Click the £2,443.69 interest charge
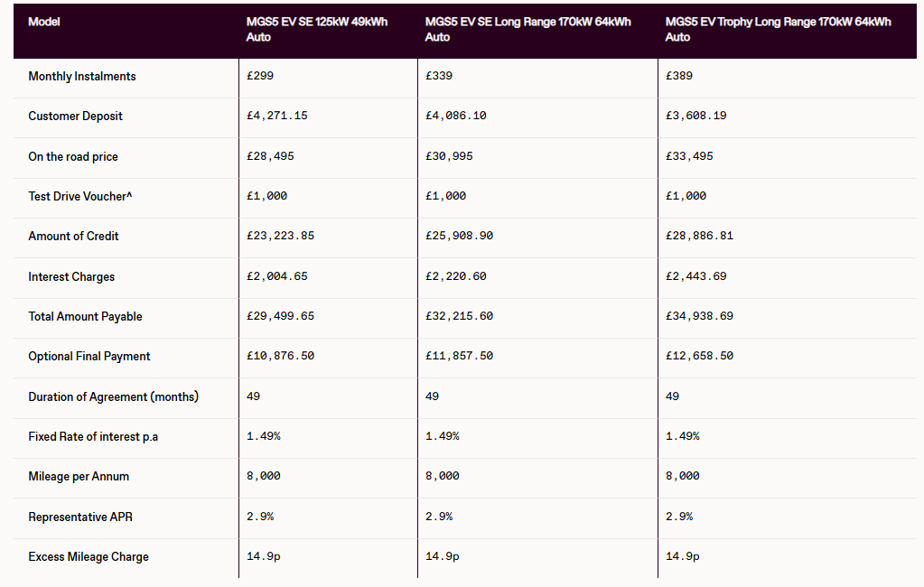 click(696, 276)
